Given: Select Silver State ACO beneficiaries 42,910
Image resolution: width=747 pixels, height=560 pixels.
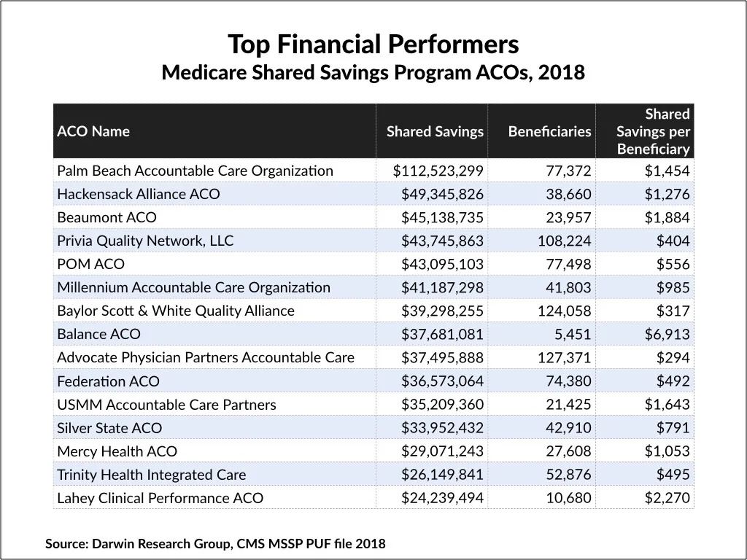Looking at the screenshot, I should (x=568, y=427).
